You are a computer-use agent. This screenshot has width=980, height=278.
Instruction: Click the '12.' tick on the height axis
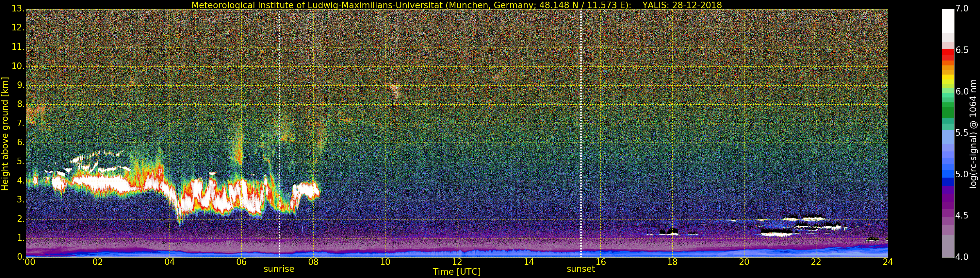(18, 28)
